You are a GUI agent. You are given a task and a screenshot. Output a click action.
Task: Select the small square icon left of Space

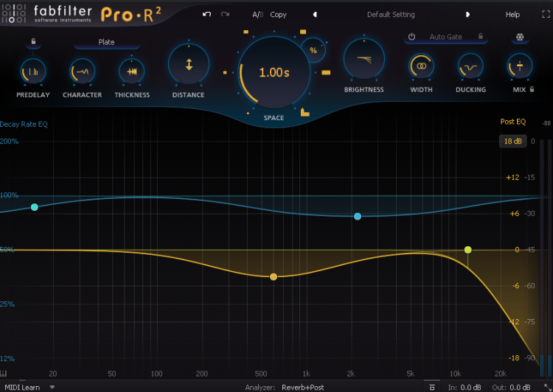pyautogui.click(x=225, y=73)
